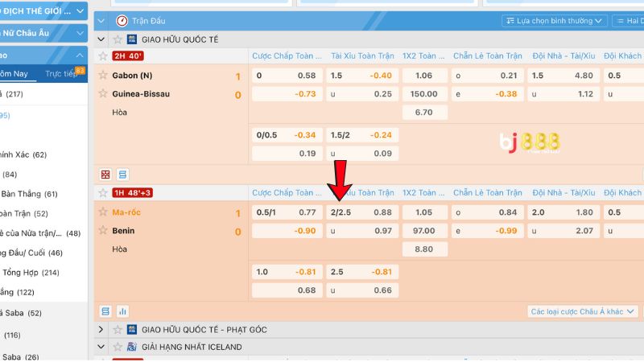644x362 pixels.
Task: Select Toàn Trận (52) sidebar item
Action: tap(24, 213)
